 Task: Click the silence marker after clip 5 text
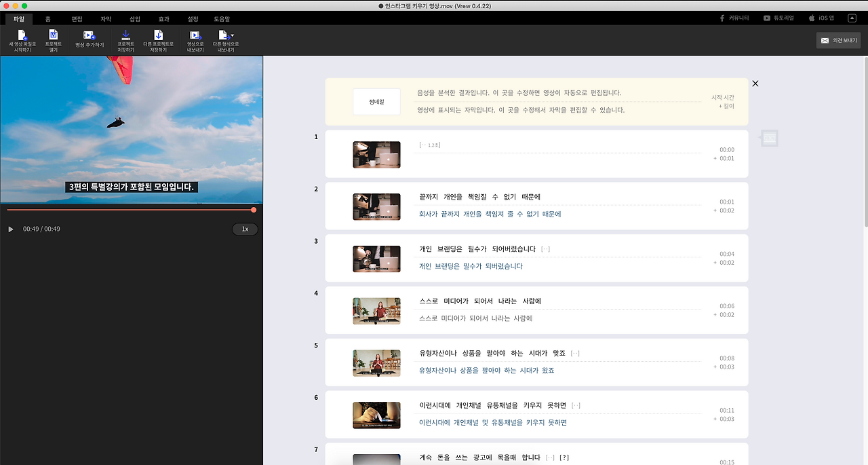pyautogui.click(x=576, y=353)
